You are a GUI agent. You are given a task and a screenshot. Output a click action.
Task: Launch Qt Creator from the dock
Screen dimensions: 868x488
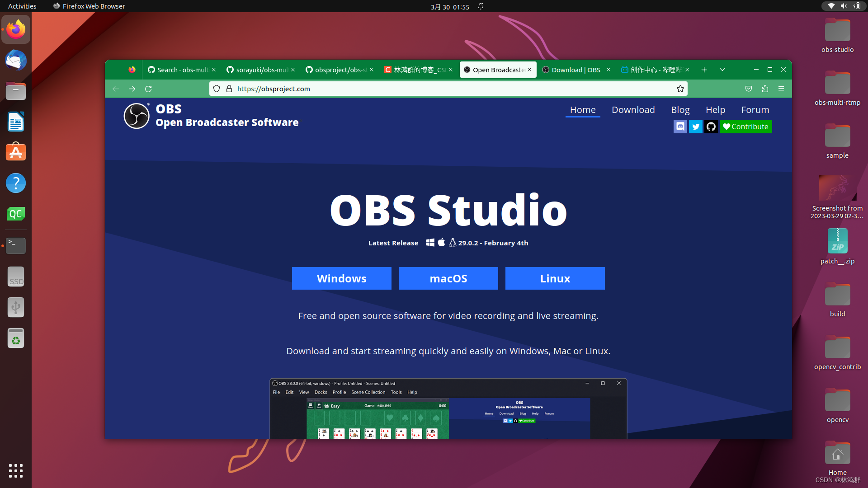[x=16, y=214]
